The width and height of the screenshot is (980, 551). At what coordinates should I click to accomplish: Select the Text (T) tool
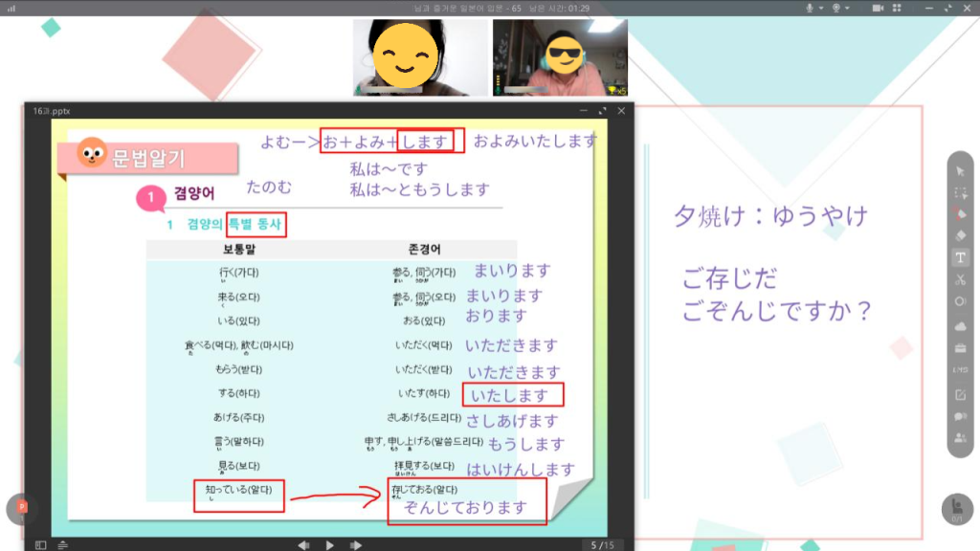click(x=960, y=257)
